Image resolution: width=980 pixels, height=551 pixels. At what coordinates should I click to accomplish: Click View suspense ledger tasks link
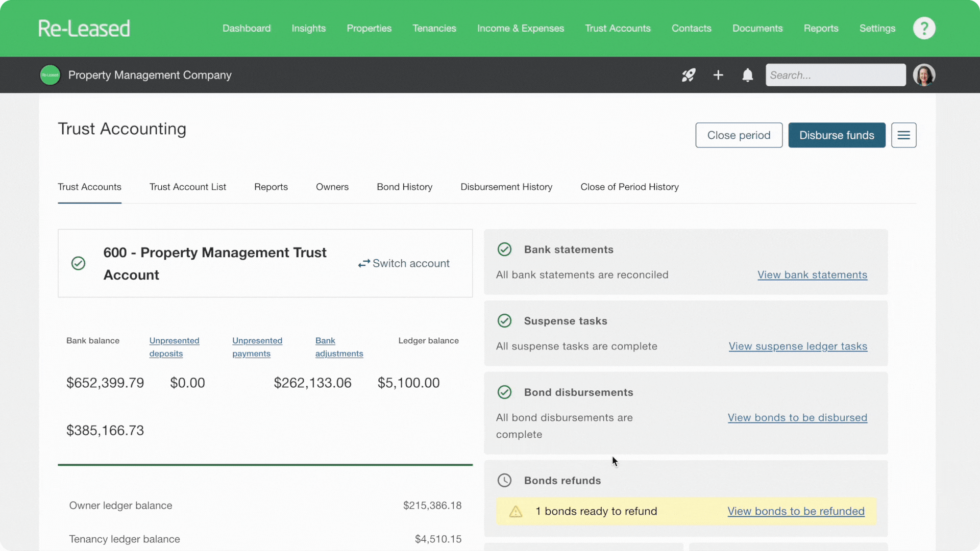(x=798, y=346)
